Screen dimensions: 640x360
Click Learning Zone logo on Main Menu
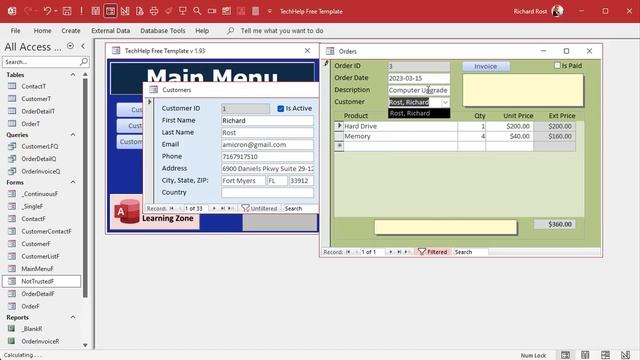click(x=155, y=212)
